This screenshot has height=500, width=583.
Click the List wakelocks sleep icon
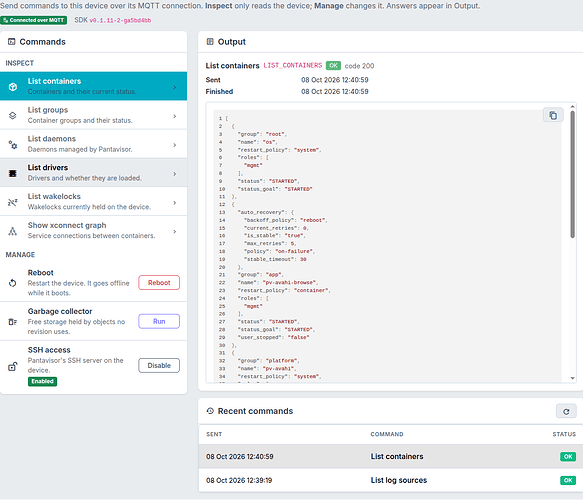pos(13,202)
